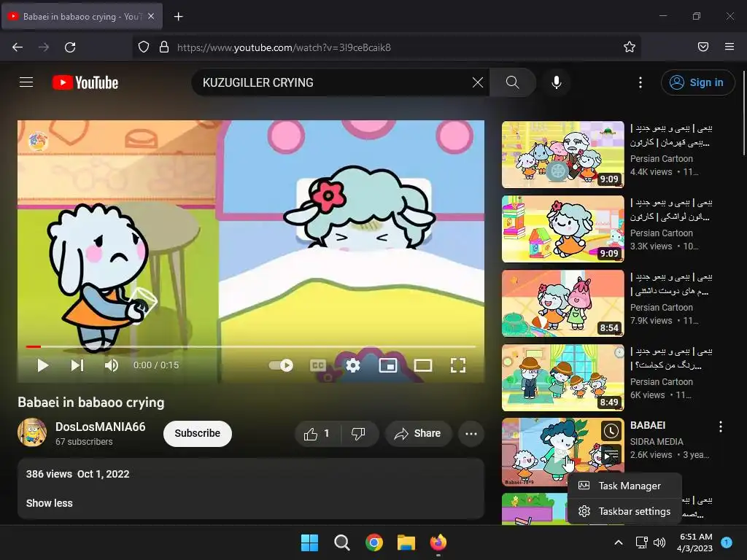Open options menu for BABAEI video
Screen dimensions: 747x560
click(x=720, y=427)
